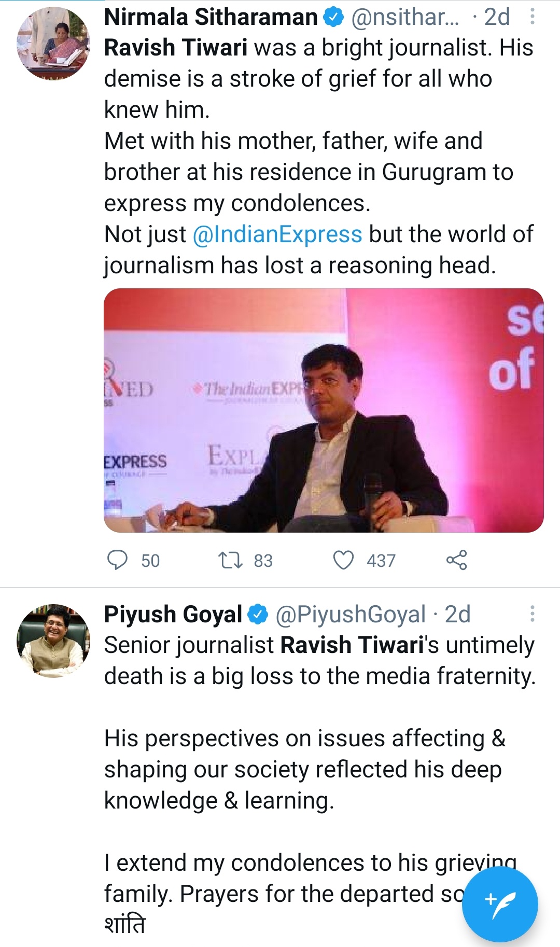Open options menu for Nirmala Sitharaman's tweet
This screenshot has height=947, width=560.
click(532, 17)
